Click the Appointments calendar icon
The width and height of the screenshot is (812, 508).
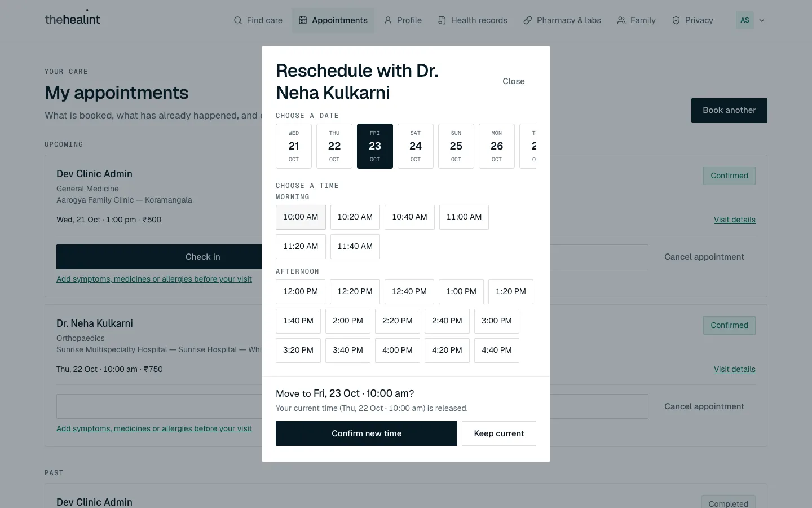(303, 20)
